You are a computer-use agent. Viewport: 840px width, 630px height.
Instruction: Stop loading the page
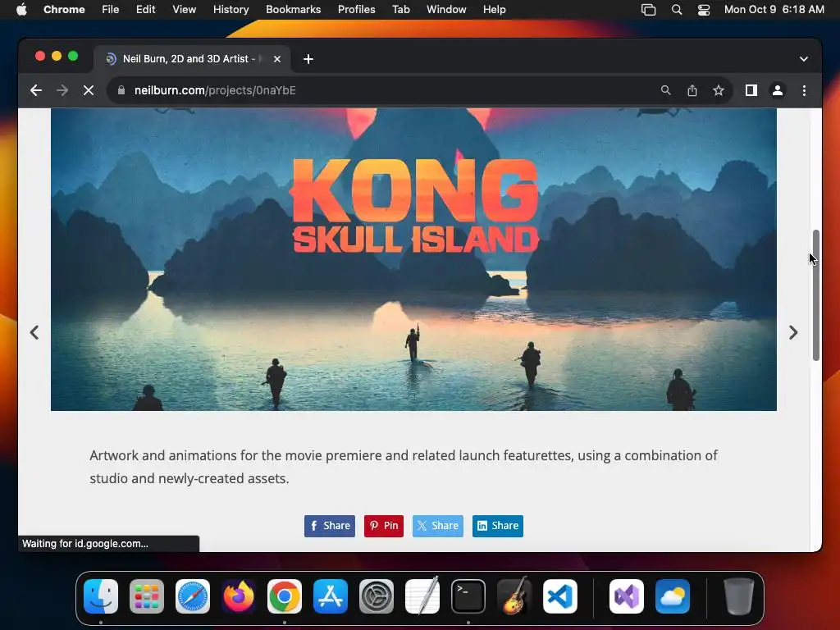tap(89, 90)
